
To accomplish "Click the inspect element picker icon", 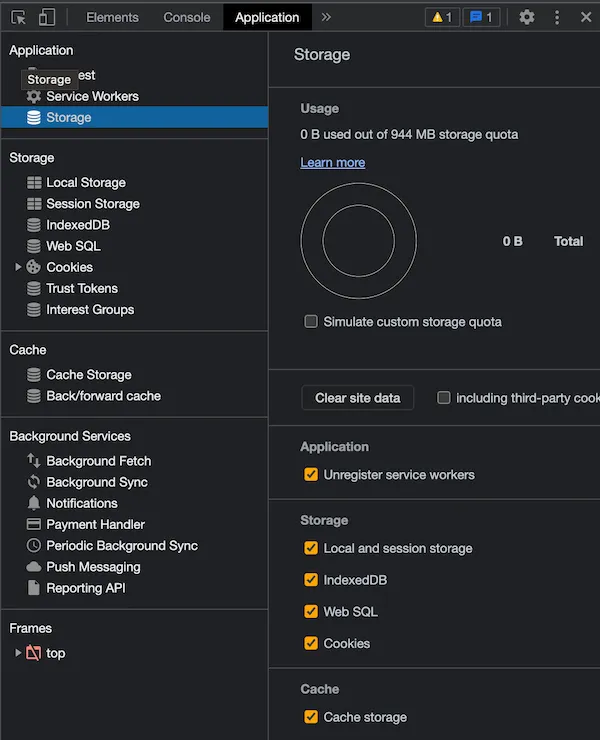I will point(18,17).
